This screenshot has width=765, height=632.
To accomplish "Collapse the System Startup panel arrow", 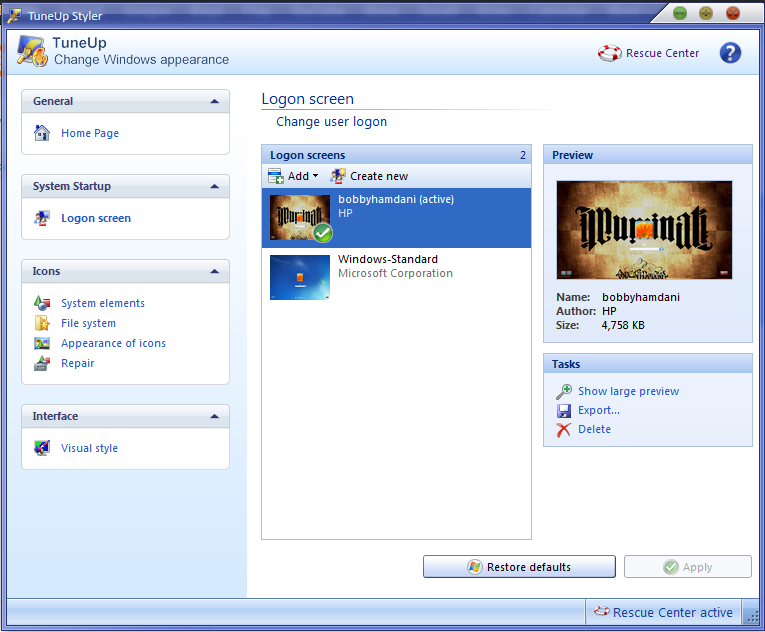I will click(x=214, y=186).
